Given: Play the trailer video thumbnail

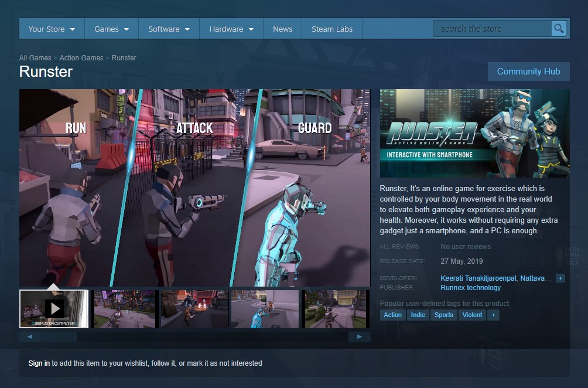Looking at the screenshot, I should pos(54,309).
